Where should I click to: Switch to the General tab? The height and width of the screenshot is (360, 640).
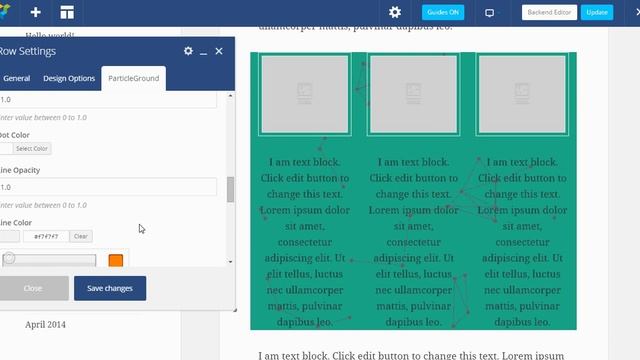16,78
